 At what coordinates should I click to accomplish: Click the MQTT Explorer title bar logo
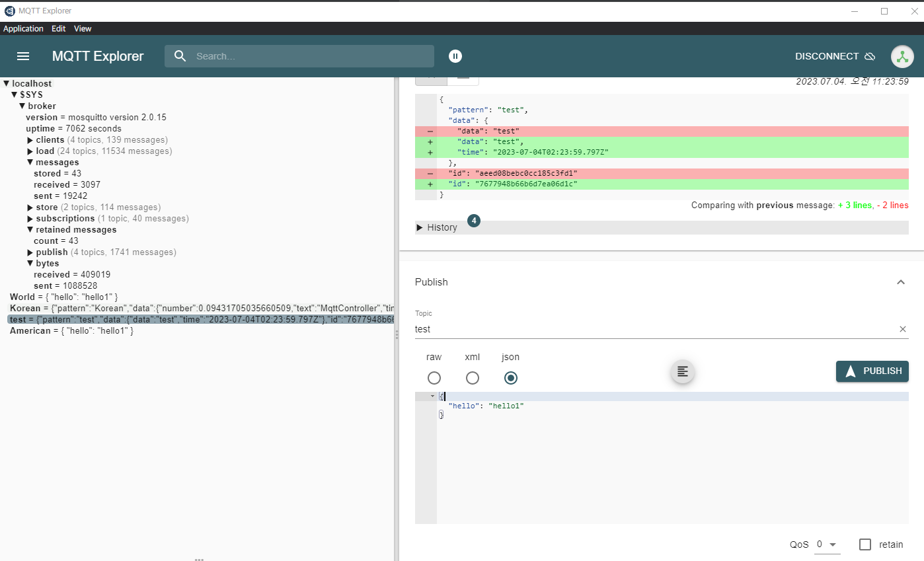tap(9, 11)
